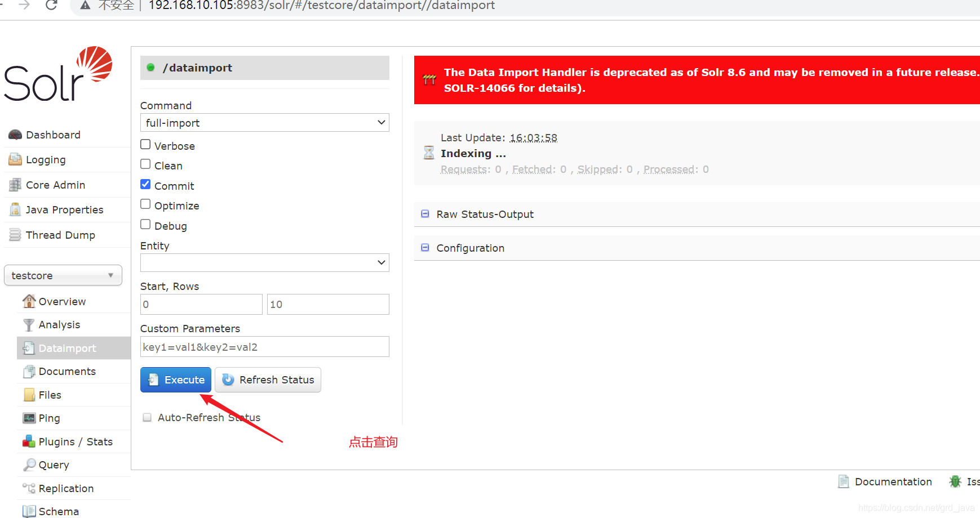Click the Schema book icon
The width and height of the screenshot is (980, 518).
[29, 511]
